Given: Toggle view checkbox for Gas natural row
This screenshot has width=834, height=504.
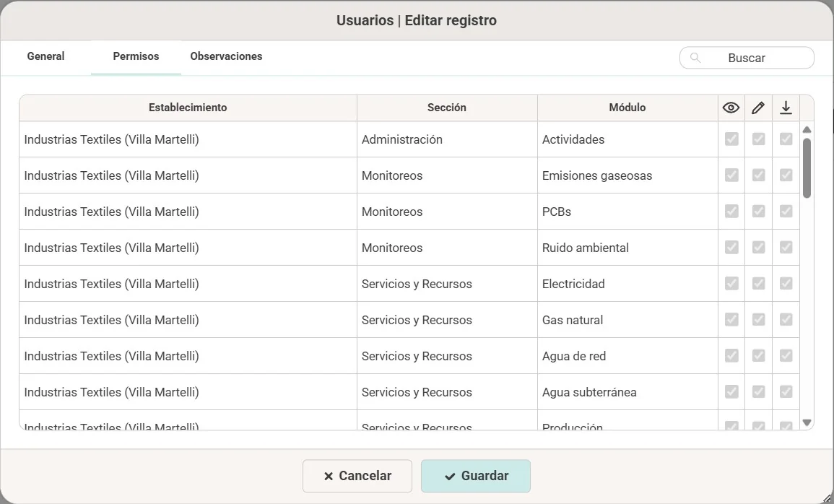Looking at the screenshot, I should tap(731, 320).
